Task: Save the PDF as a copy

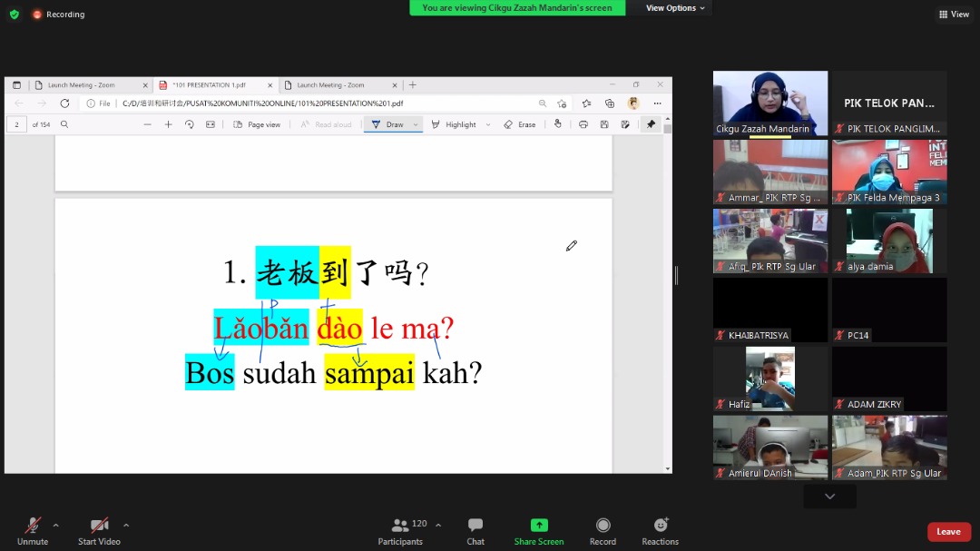Action: point(625,124)
